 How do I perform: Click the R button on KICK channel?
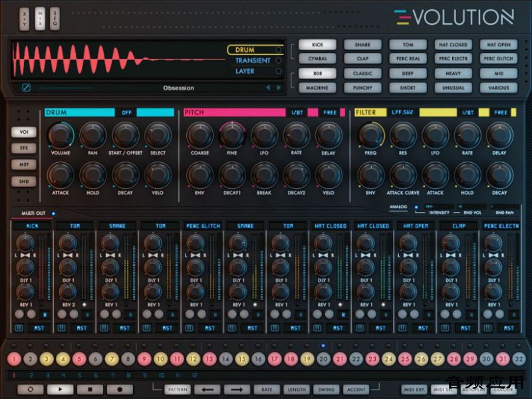[45, 315]
